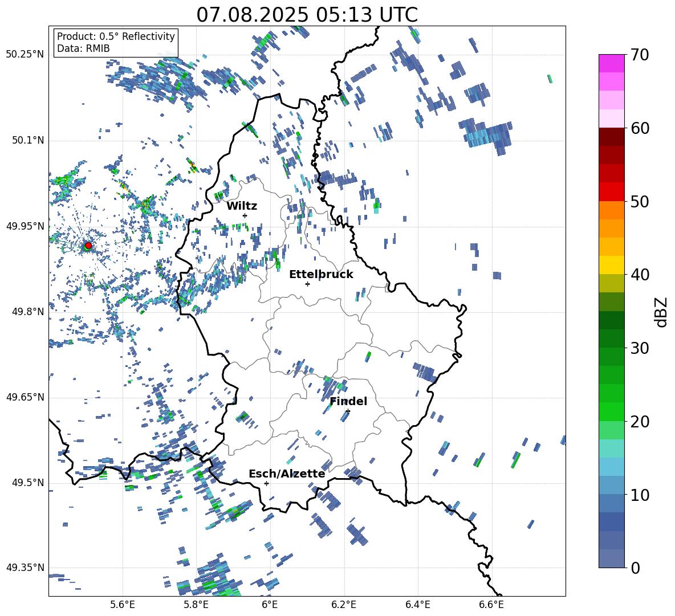
Task: Click the magenta top colorbar swatch
Action: coord(611,63)
